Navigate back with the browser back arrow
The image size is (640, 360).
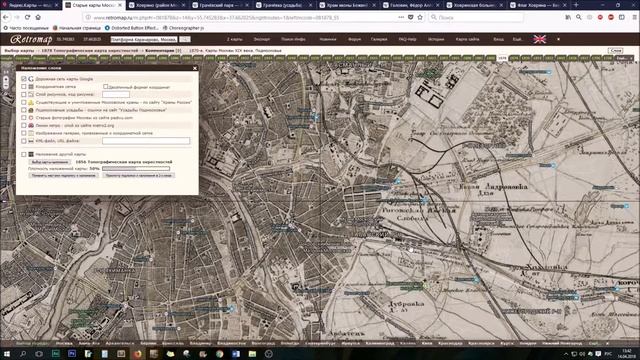click(6, 17)
